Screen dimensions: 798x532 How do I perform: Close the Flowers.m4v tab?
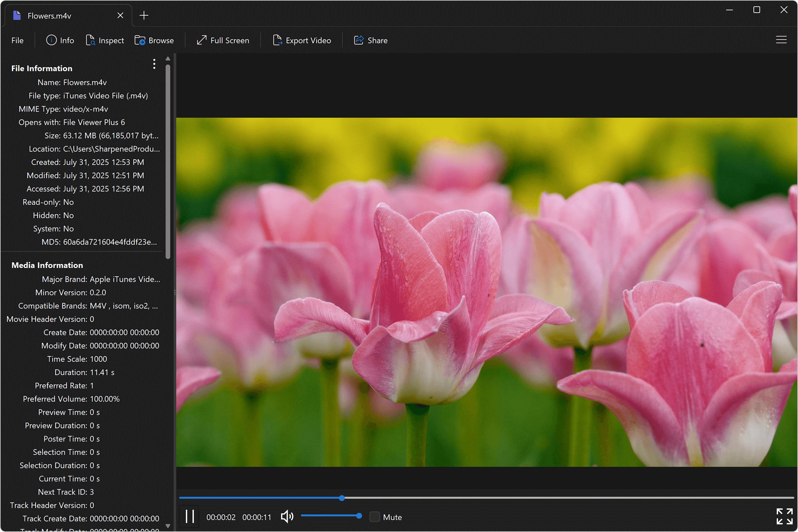(x=120, y=15)
